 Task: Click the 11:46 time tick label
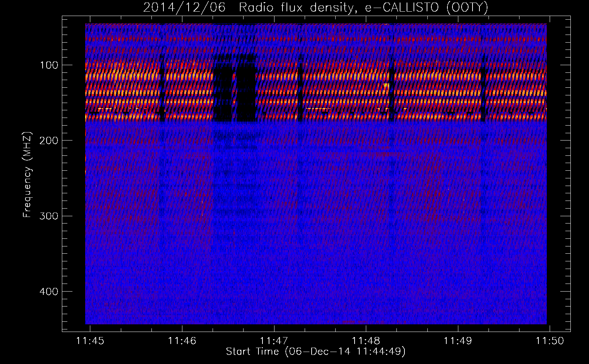(182, 341)
